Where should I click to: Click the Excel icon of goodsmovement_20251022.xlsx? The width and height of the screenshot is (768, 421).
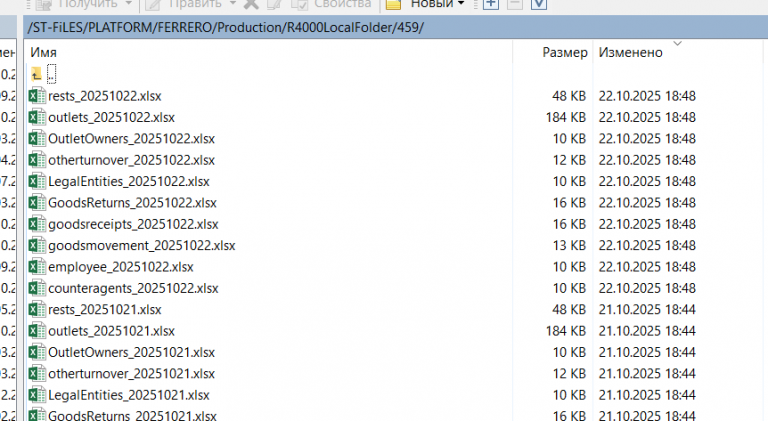click(37, 245)
